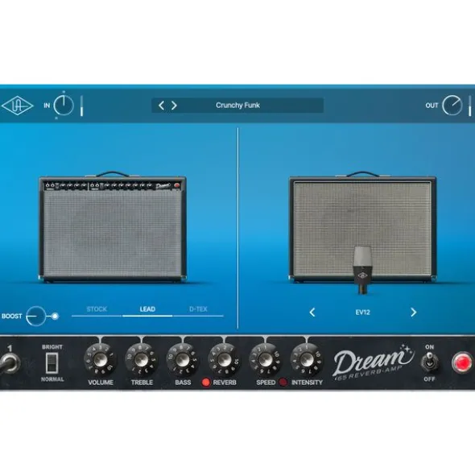The image size is (475, 476).
Task: Go to the next preset with right chevron
Action: click(x=174, y=106)
